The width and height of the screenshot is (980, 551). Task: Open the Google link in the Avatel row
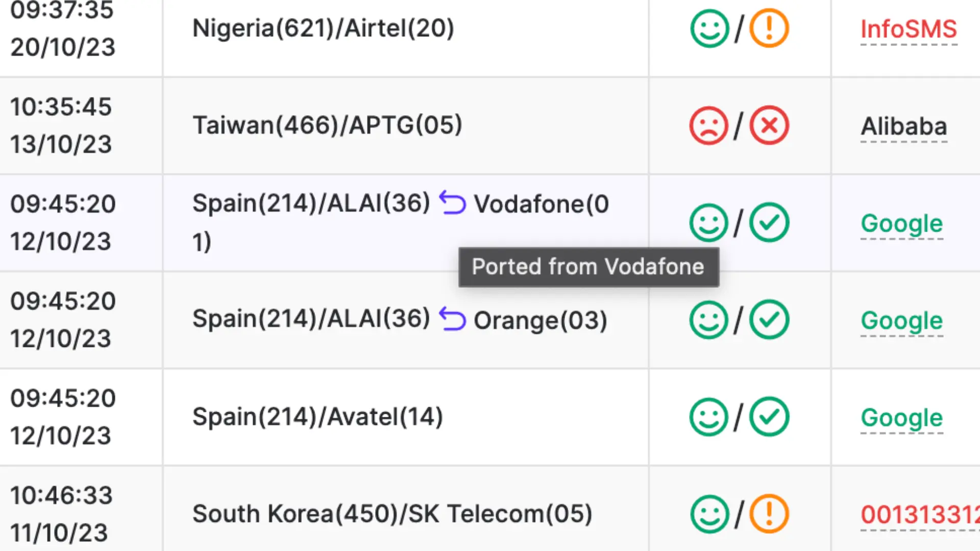(x=902, y=418)
